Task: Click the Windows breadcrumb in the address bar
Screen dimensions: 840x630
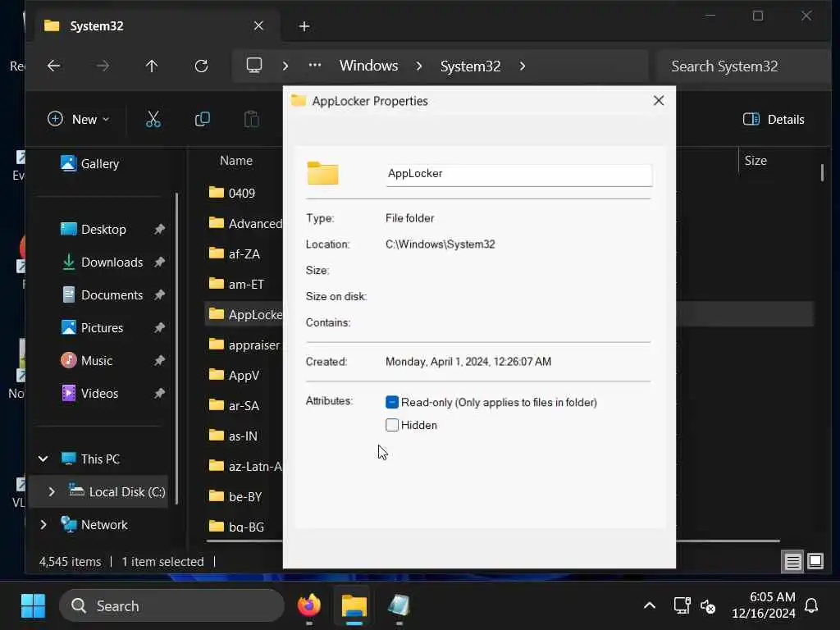Action: [368, 66]
